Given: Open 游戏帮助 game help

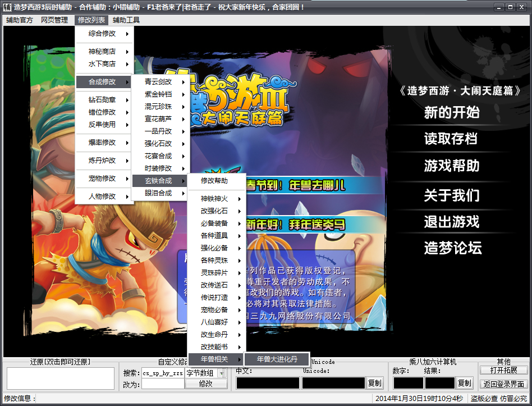Looking at the screenshot, I should coord(452,166).
